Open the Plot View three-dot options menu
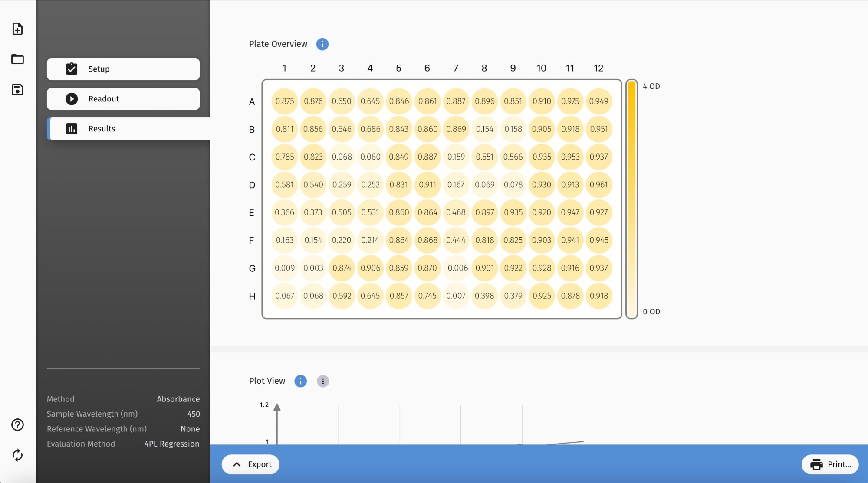The image size is (868, 483). pyautogui.click(x=323, y=381)
